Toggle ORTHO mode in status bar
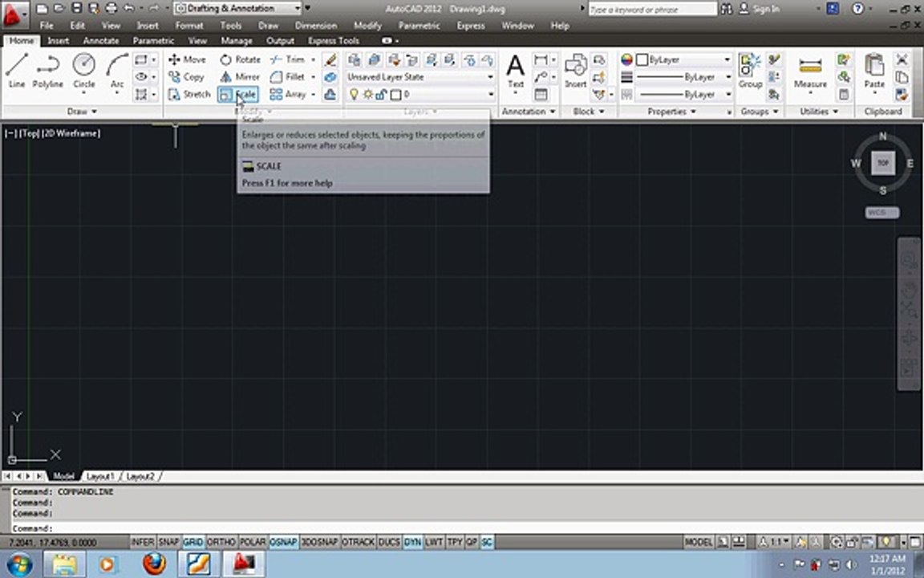The image size is (924, 578). coord(221,542)
